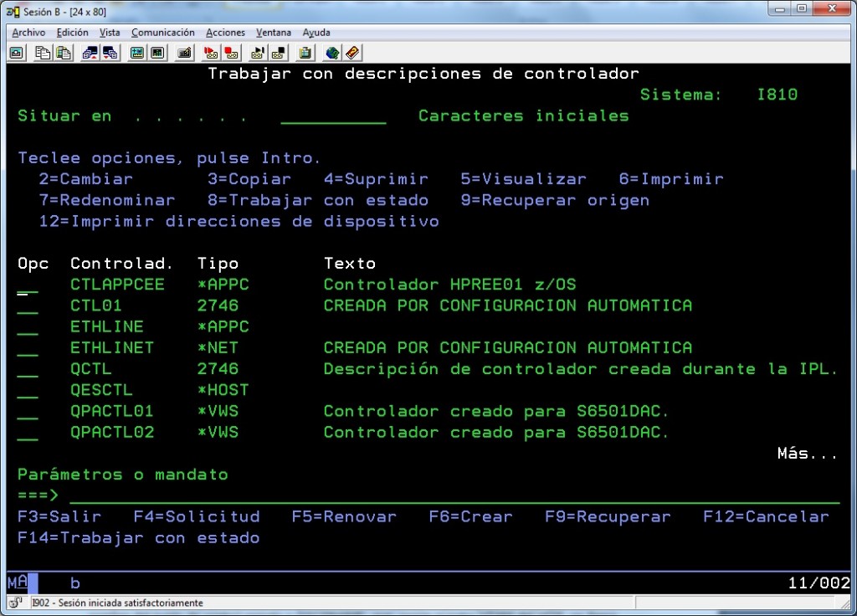Open the Archivo menu
Viewport: 857px width, 616px height.
(x=28, y=33)
